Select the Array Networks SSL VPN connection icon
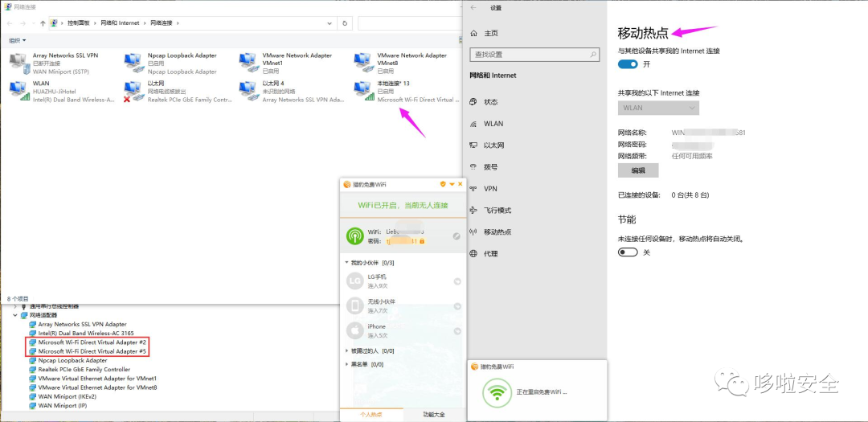This screenshot has width=868, height=422. tap(20, 64)
